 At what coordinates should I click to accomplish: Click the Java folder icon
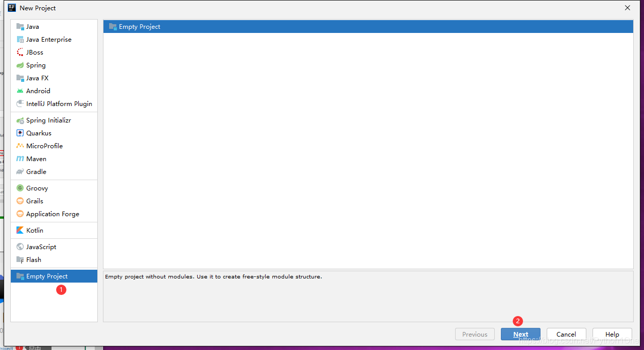coord(20,27)
